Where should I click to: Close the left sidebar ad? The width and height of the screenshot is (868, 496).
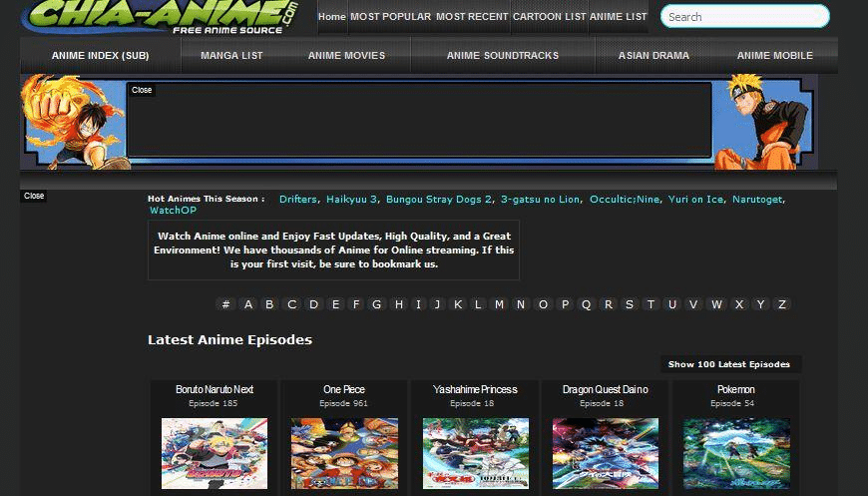tap(34, 196)
